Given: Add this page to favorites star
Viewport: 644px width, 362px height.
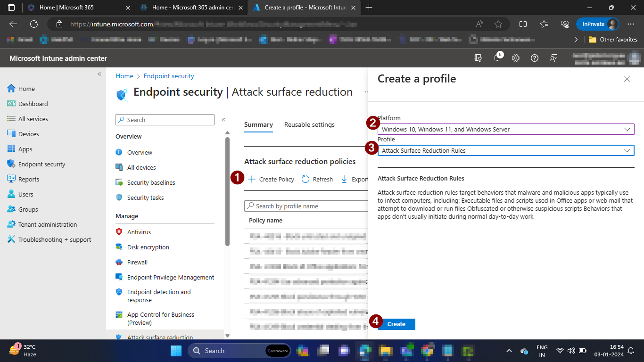Looking at the screenshot, I should [498, 24].
